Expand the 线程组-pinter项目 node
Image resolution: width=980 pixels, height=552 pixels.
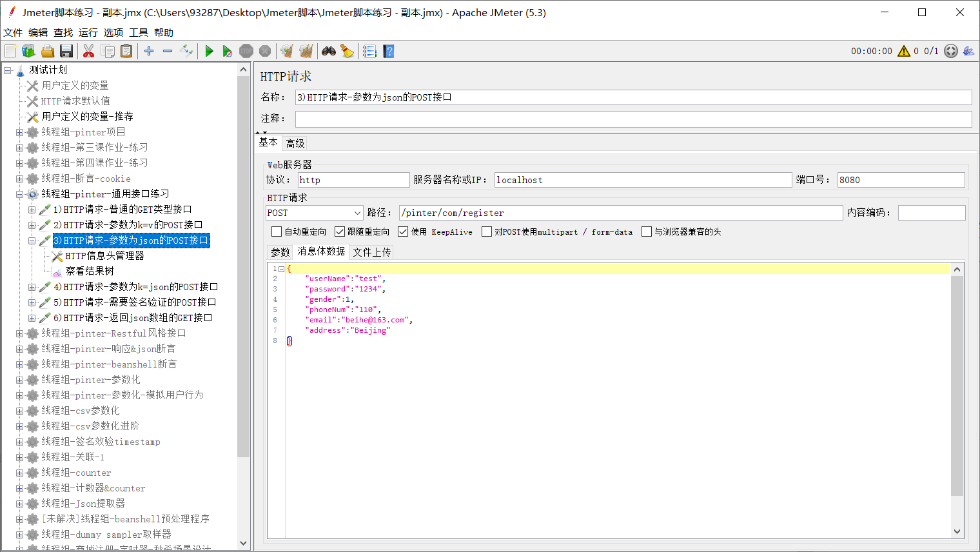click(x=19, y=132)
